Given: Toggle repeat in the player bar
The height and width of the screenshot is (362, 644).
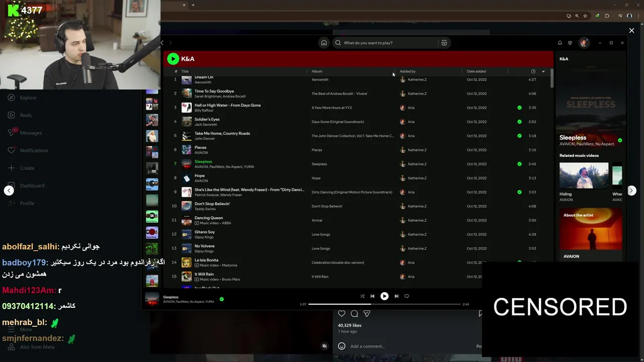Looking at the screenshot, I should coord(407,296).
